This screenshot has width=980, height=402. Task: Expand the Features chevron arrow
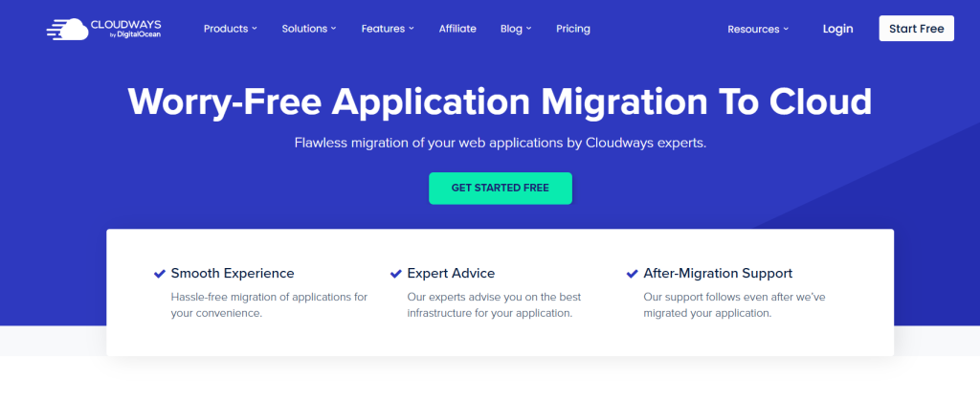412,29
